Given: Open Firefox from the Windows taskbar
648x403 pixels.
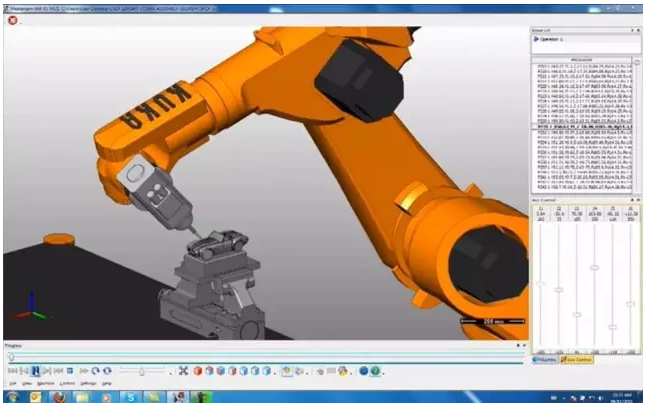Looking at the screenshot, I should click(58, 396).
